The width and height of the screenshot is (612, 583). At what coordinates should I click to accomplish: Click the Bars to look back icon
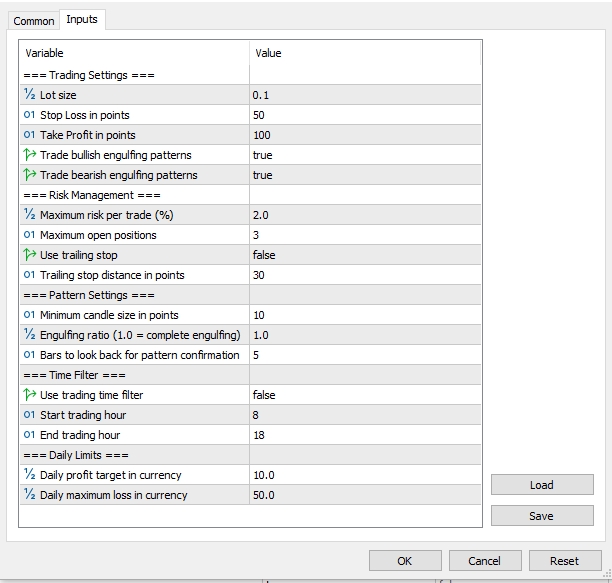(30, 354)
